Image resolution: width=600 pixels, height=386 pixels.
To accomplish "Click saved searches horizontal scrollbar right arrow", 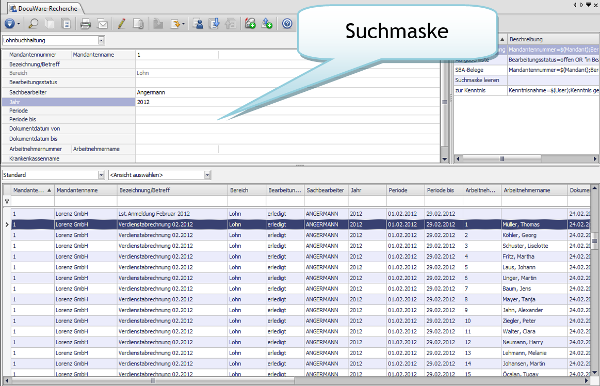I will (595, 159).
